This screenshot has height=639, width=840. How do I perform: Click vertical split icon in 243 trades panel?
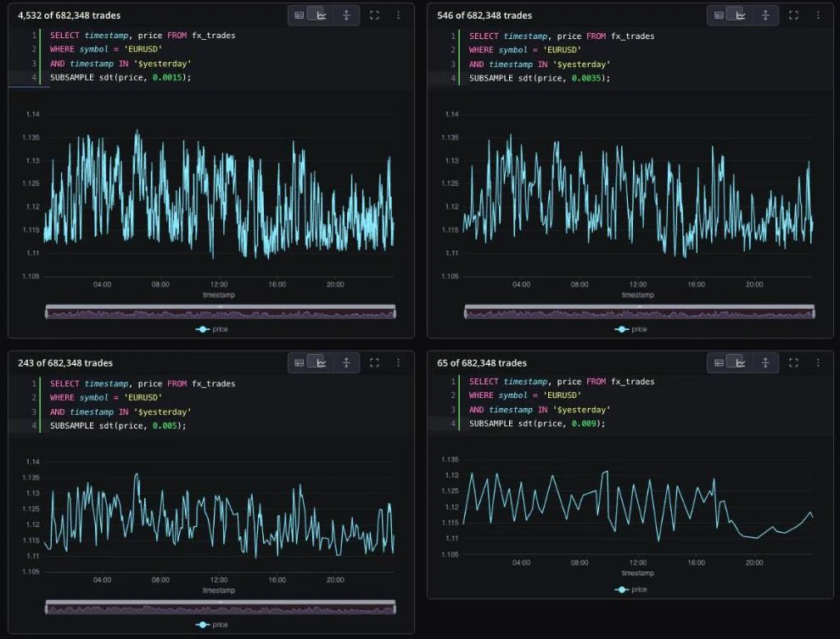(x=347, y=362)
